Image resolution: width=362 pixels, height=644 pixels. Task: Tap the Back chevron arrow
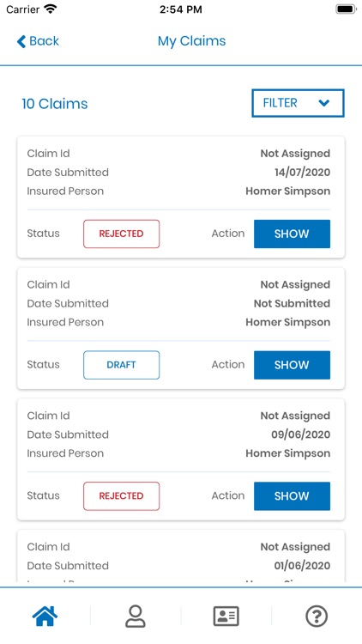coord(21,41)
